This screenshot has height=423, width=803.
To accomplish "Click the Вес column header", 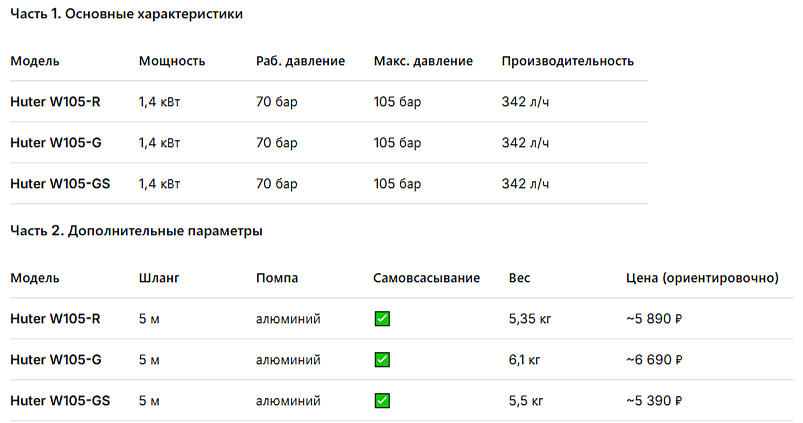I will click(x=519, y=278).
